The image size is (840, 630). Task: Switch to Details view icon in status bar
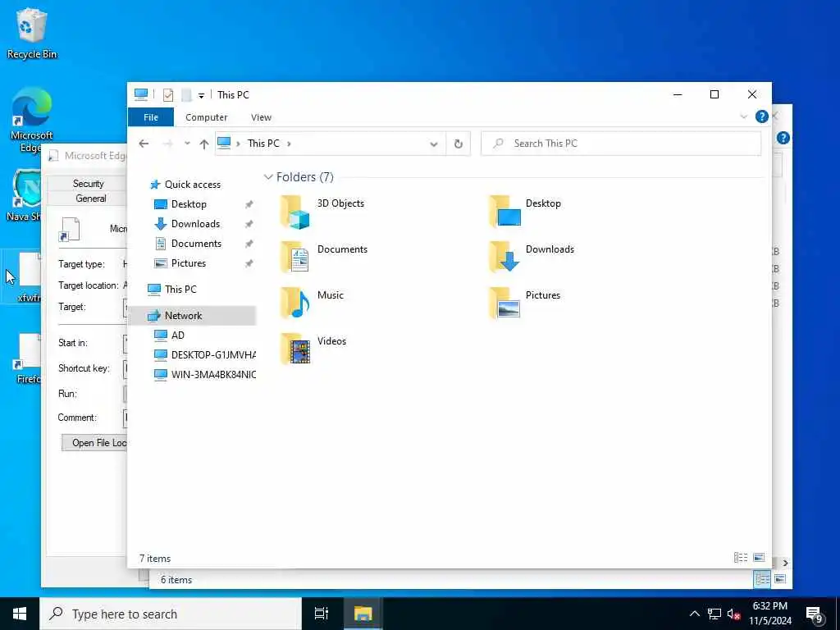741,558
